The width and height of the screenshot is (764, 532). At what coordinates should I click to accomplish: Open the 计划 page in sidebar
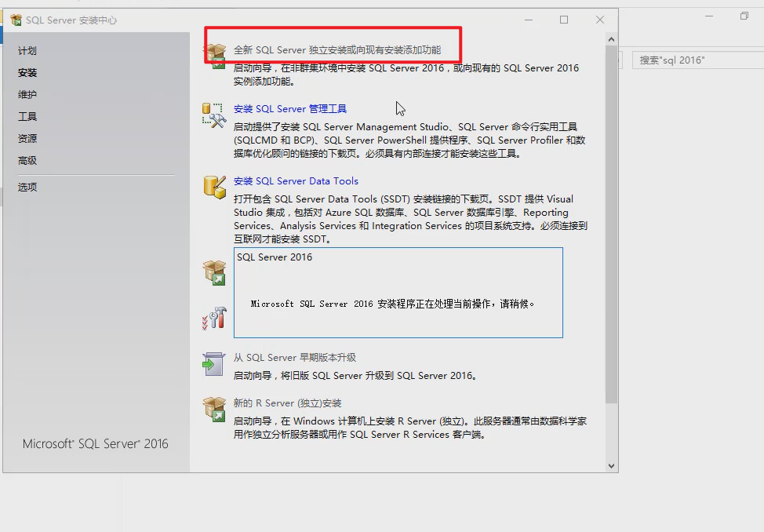tap(27, 51)
